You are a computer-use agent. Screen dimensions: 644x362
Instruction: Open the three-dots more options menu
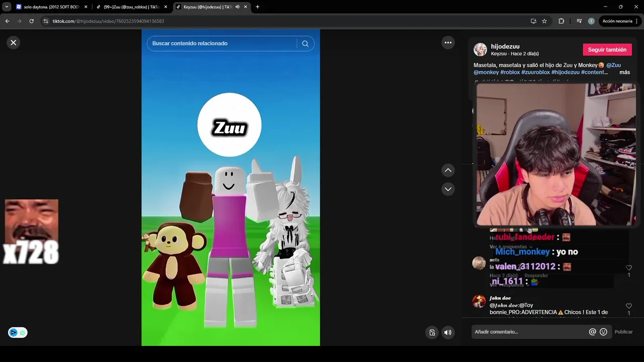[448, 43]
